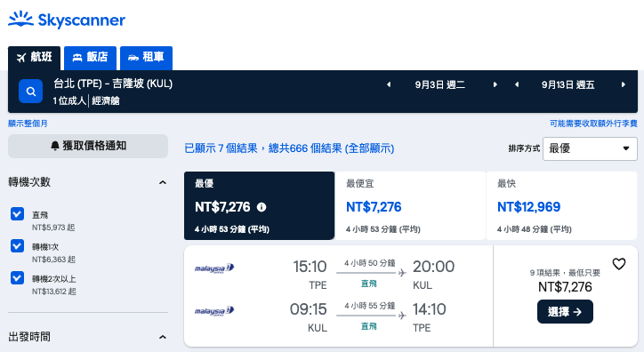Go to previous departure date arrow
The width and height of the screenshot is (644, 352).
pos(389,84)
